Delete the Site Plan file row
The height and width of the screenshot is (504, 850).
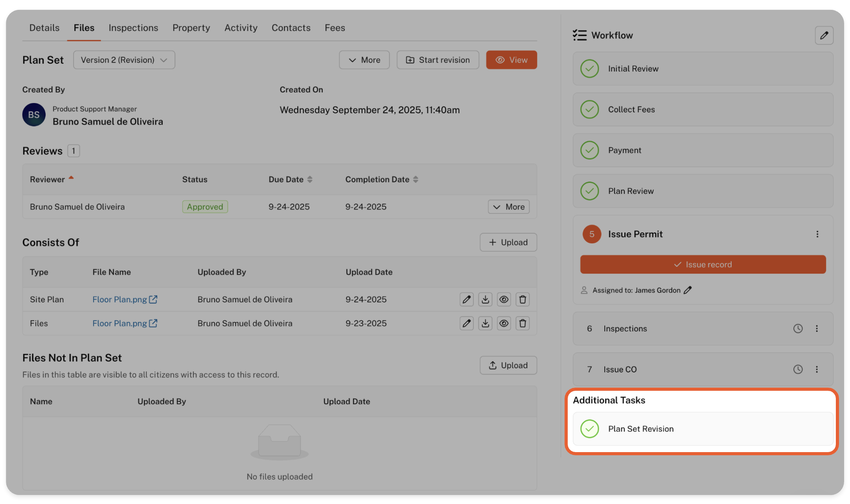tap(523, 300)
